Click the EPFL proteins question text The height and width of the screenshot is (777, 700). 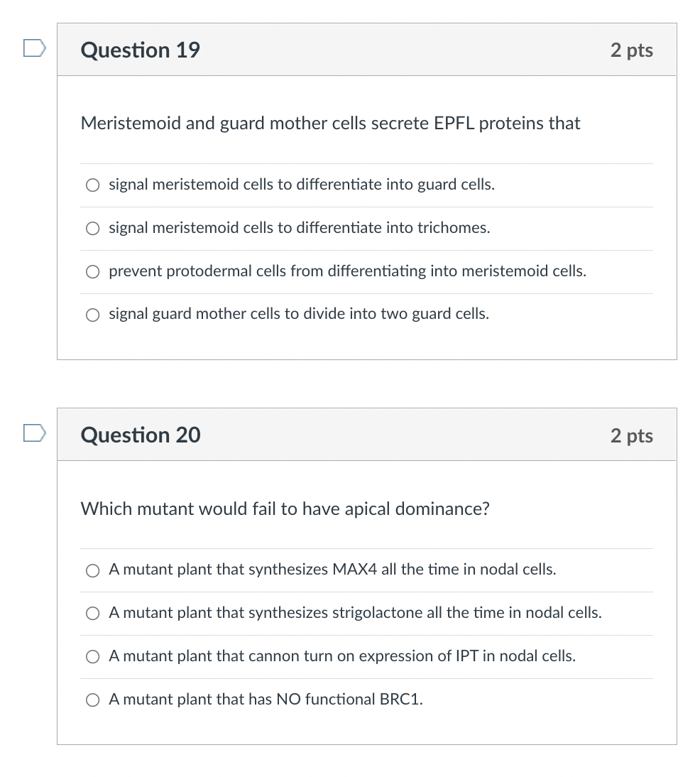(x=330, y=124)
